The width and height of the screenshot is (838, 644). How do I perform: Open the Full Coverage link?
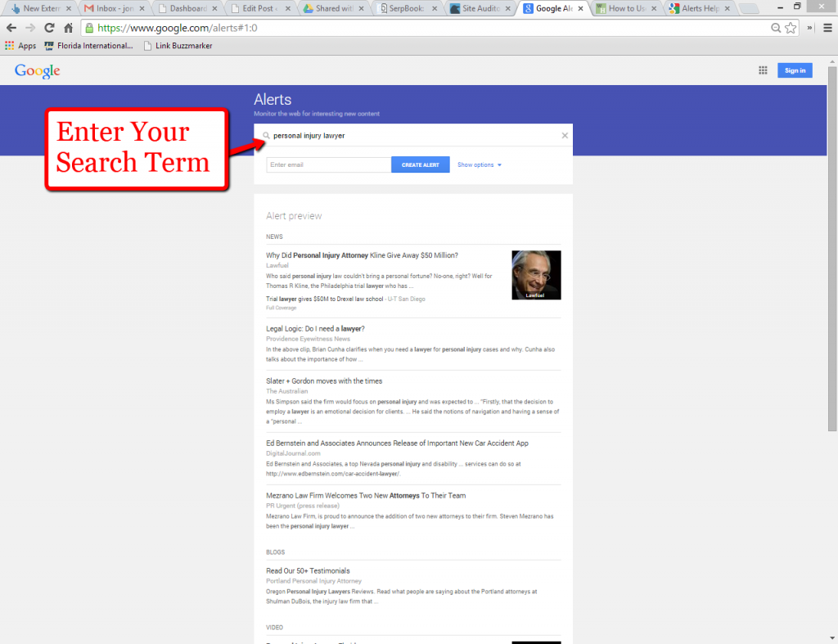(282, 308)
